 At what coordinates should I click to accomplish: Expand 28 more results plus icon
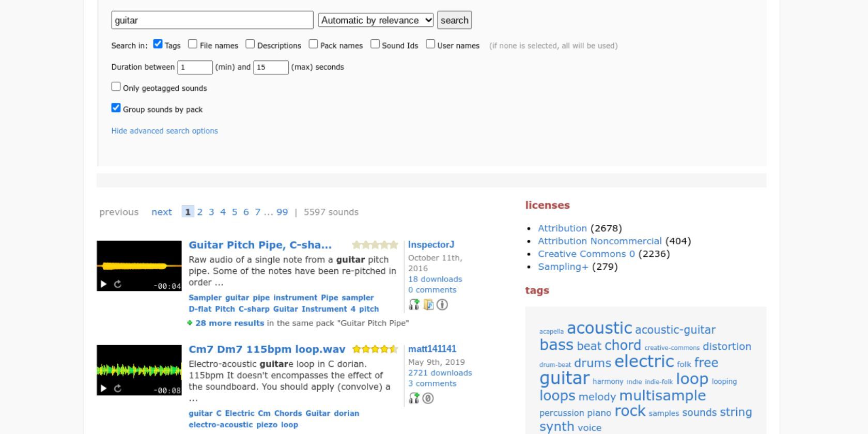tap(190, 323)
